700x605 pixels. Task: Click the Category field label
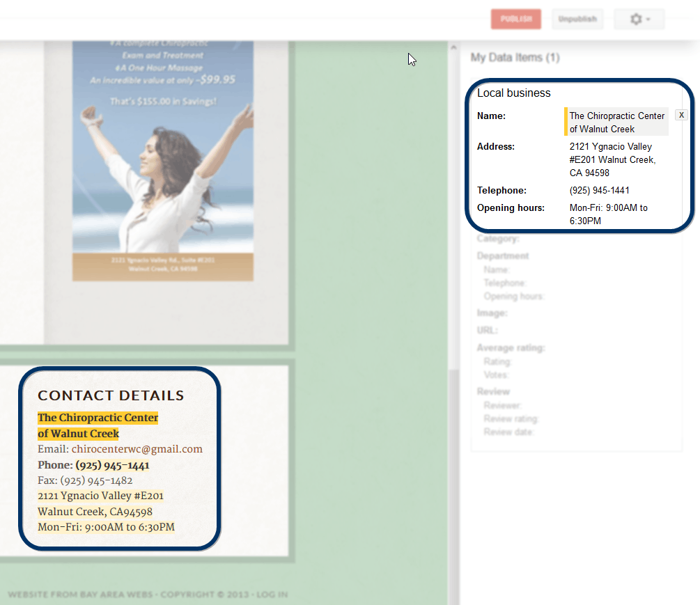coord(498,238)
